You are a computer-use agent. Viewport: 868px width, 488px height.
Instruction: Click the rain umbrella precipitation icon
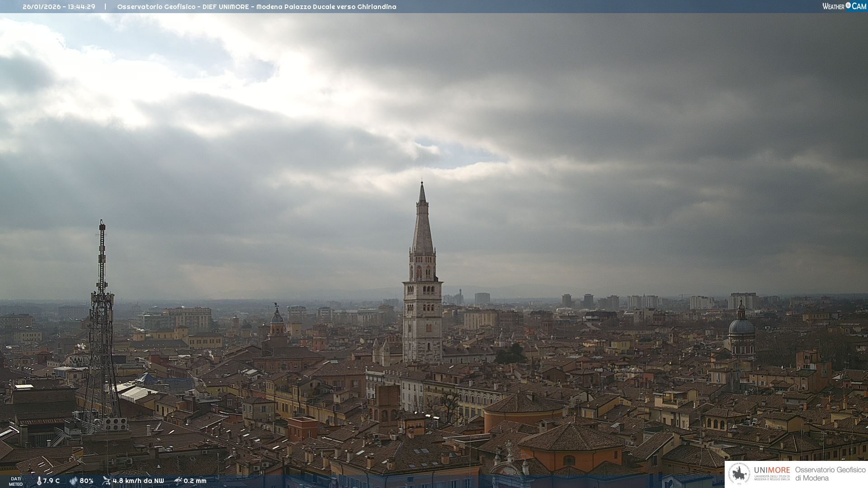(178, 481)
